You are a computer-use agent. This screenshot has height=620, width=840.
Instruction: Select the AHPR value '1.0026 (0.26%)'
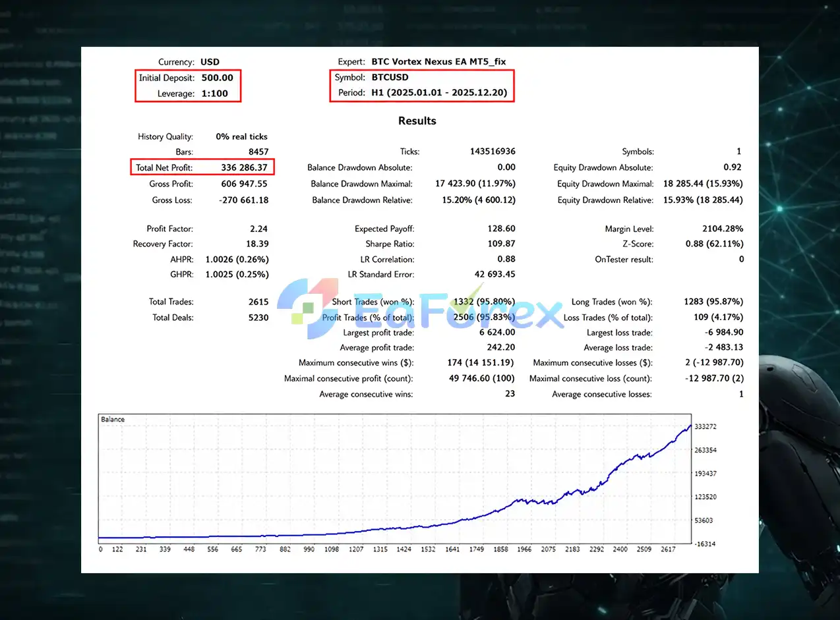point(237,259)
